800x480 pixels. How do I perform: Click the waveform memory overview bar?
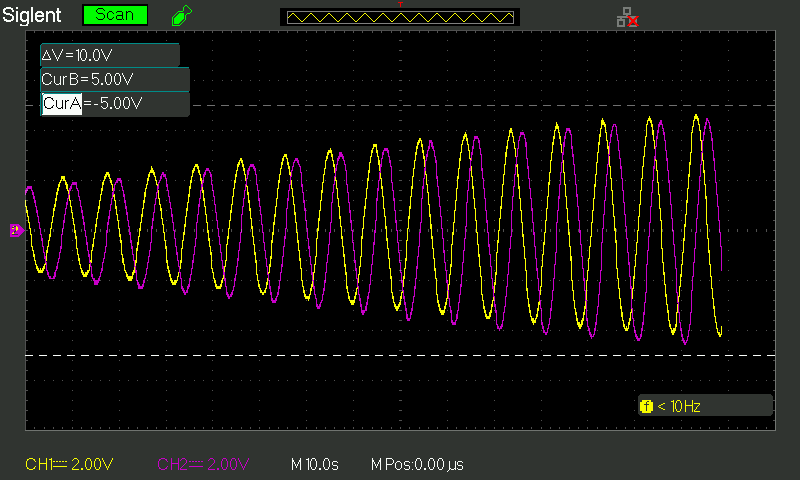click(400, 17)
